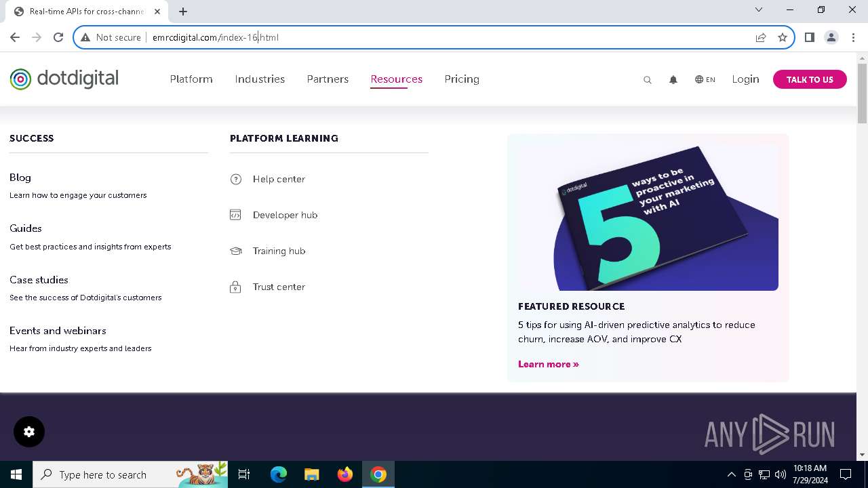Reload the page

pyautogui.click(x=58, y=37)
